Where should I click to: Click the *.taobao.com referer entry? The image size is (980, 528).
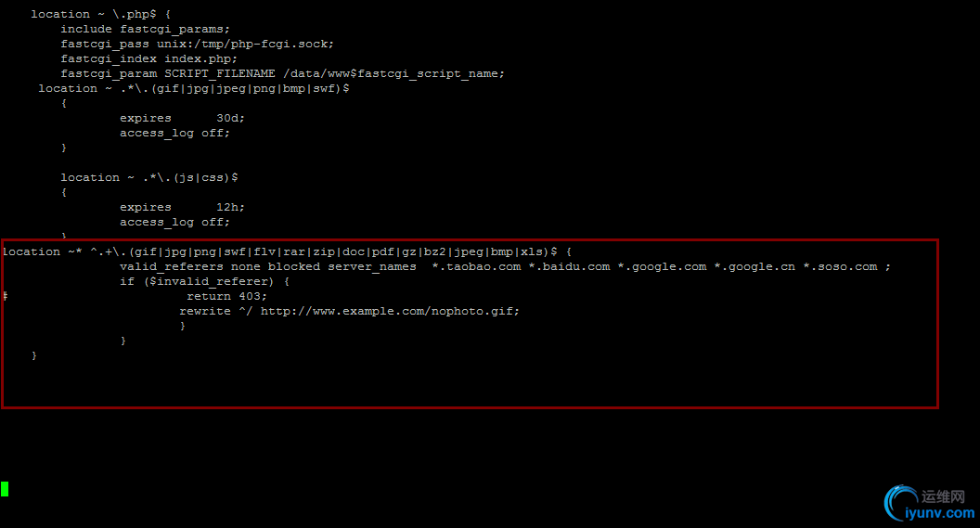(477, 266)
